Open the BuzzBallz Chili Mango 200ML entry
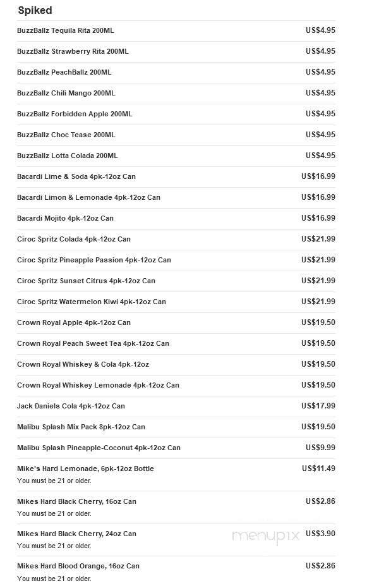 pyautogui.click(x=66, y=93)
